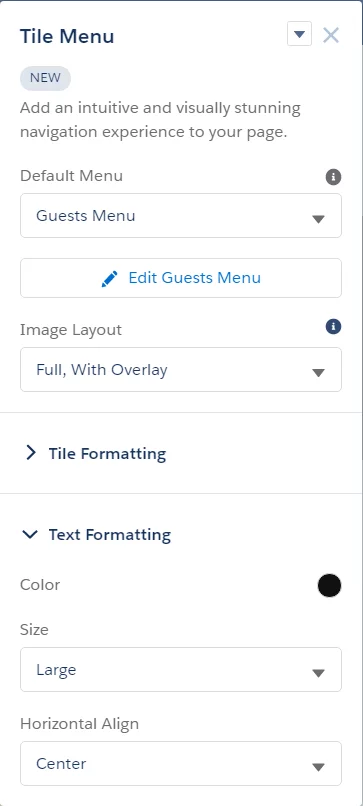Click the right-pointing chevron beside Tile Formatting
The image size is (363, 806).
pos(31,453)
